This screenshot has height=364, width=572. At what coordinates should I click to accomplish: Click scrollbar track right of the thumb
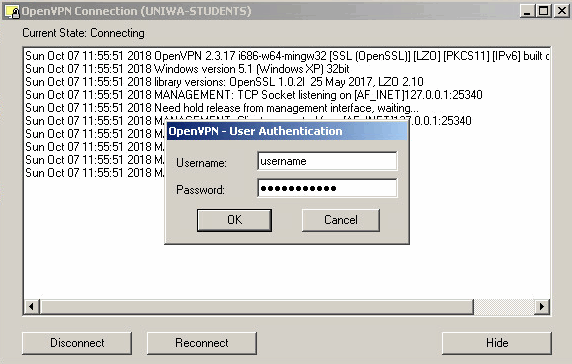point(504,307)
